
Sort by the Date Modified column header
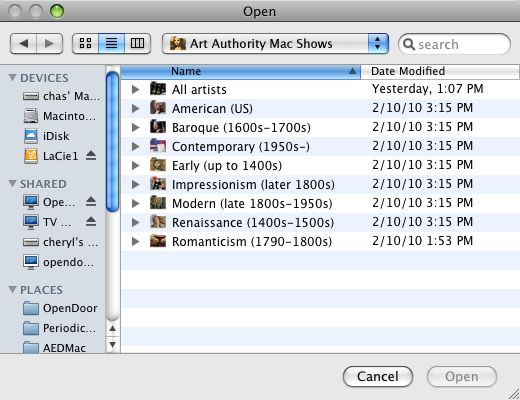pyautogui.click(x=440, y=71)
